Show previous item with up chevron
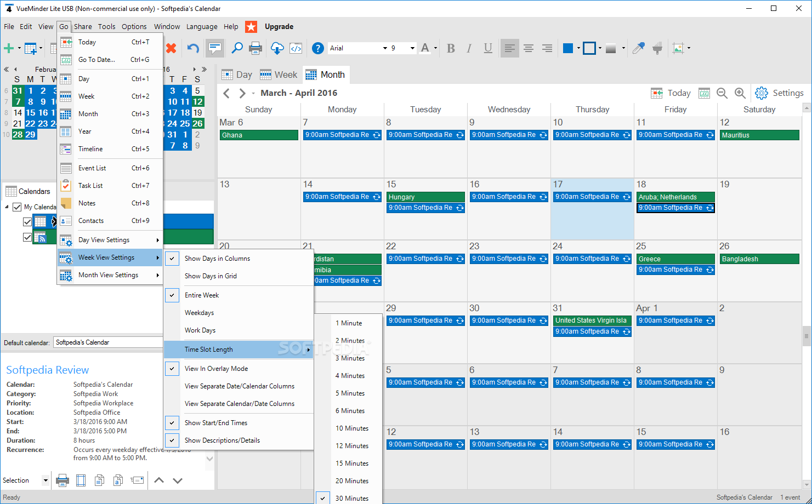Image resolution: width=812 pixels, height=504 pixels. coord(159,480)
